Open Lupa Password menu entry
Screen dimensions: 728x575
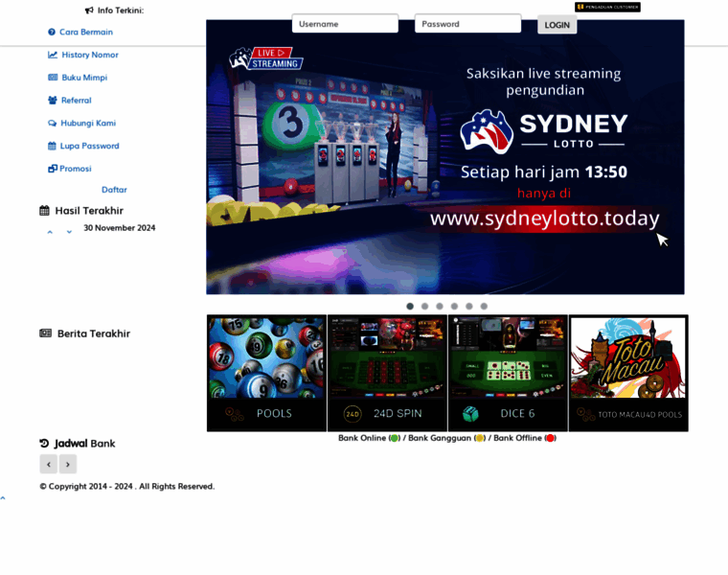pyautogui.click(x=90, y=146)
